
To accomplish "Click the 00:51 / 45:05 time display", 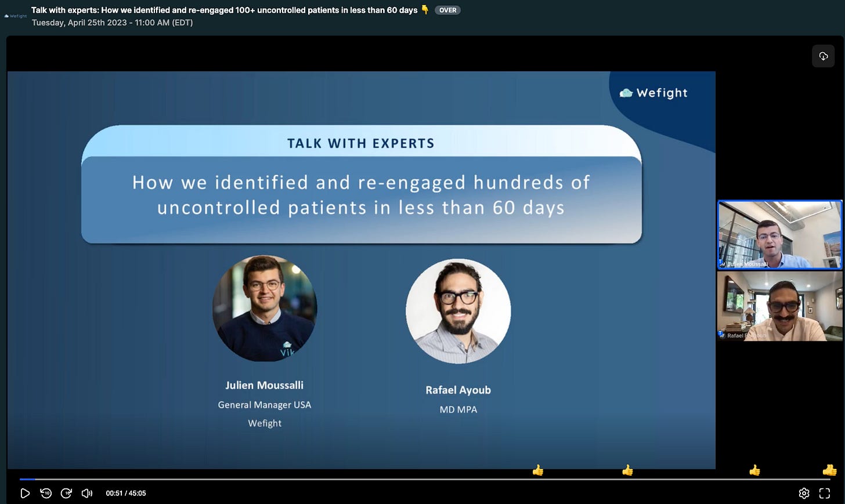I will click(x=126, y=493).
